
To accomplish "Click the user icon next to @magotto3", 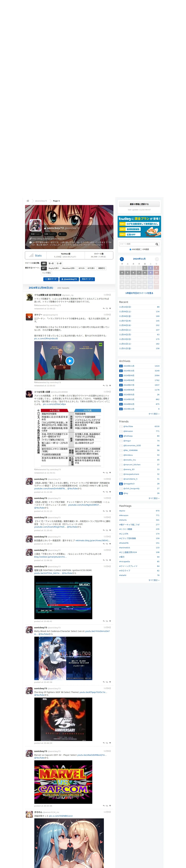I will [x=121, y=484].
